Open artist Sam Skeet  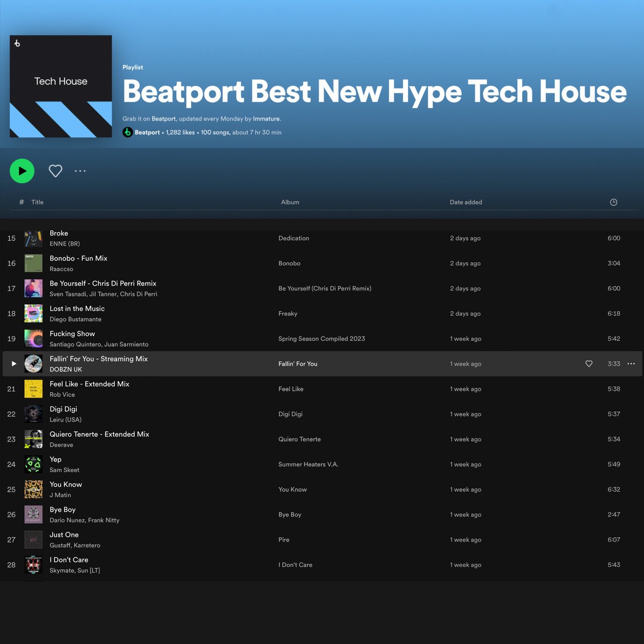click(64, 470)
